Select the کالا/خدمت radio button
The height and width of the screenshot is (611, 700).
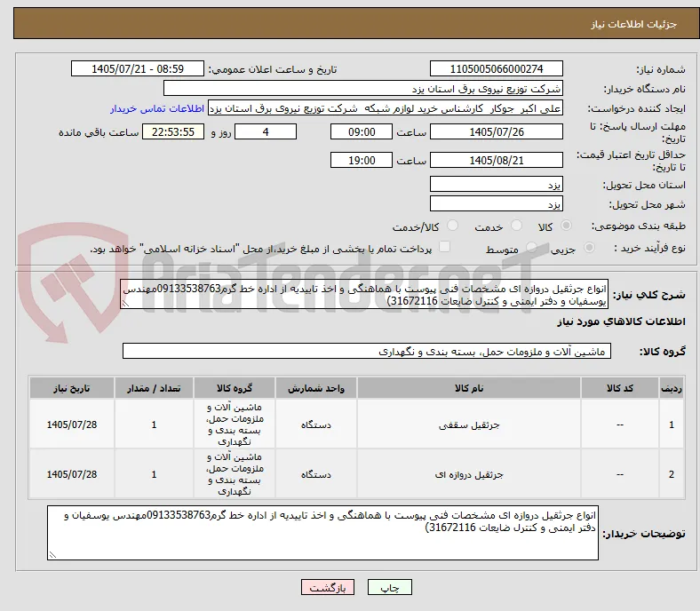[x=452, y=226]
